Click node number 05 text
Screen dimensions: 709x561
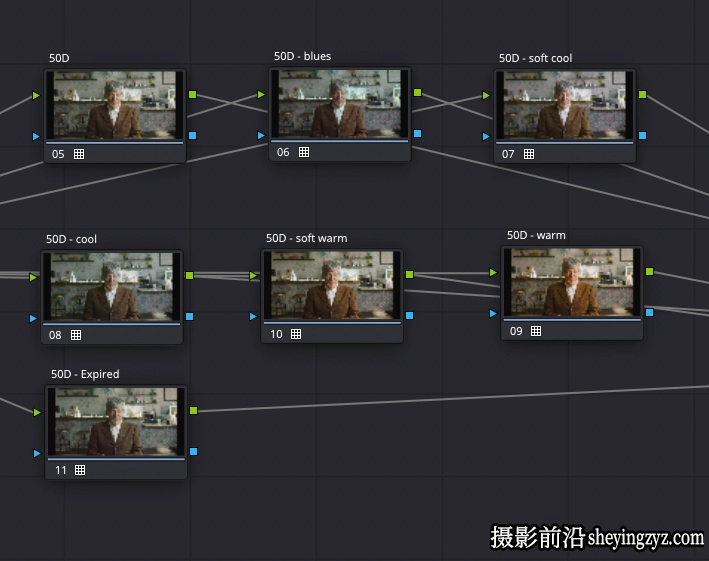(58, 154)
